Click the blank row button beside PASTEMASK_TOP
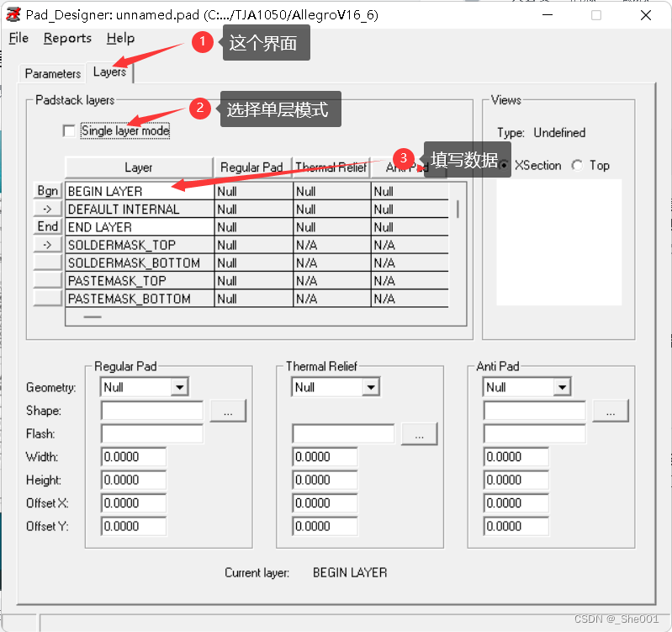This screenshot has height=632, width=672. pyautogui.click(x=48, y=280)
